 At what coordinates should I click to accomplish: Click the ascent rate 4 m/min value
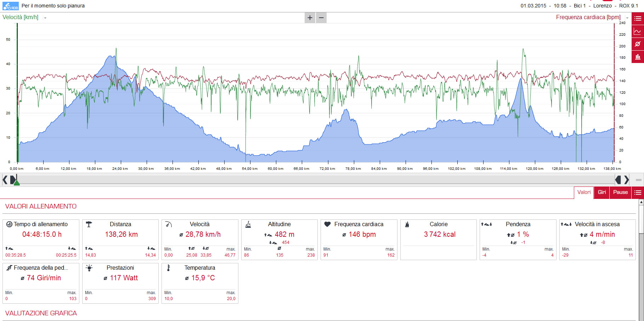(x=602, y=234)
